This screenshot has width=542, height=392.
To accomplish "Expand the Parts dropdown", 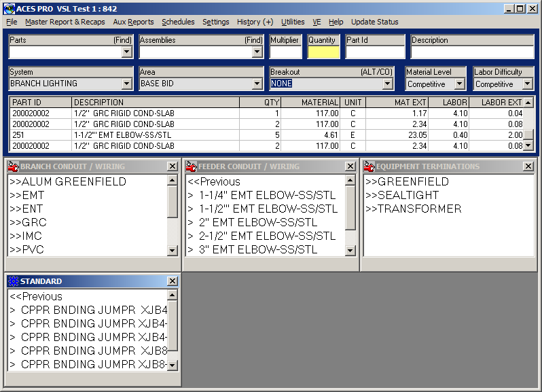I will point(127,52).
